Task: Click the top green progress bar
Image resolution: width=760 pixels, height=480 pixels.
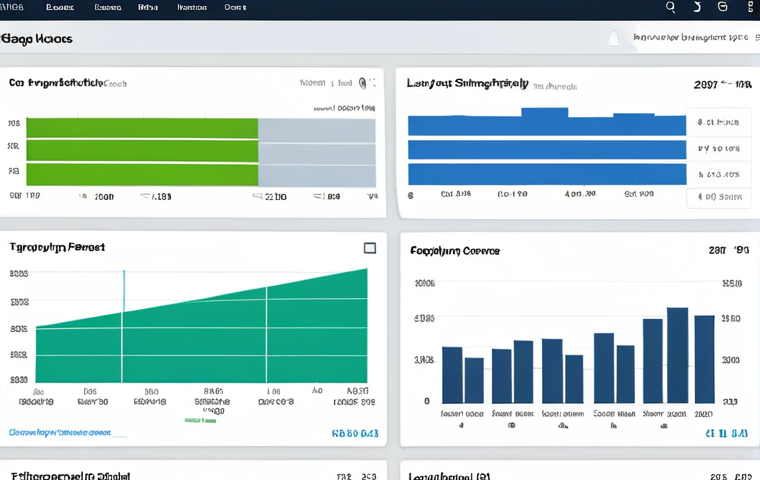Action: [x=142, y=128]
